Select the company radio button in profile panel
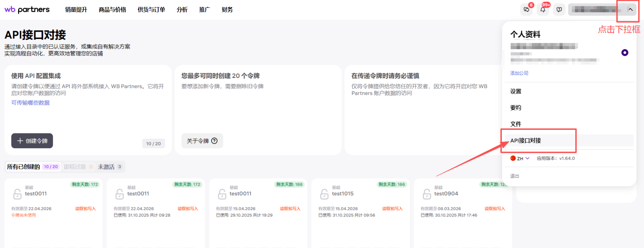This screenshot has height=248, width=644. pyautogui.click(x=625, y=53)
